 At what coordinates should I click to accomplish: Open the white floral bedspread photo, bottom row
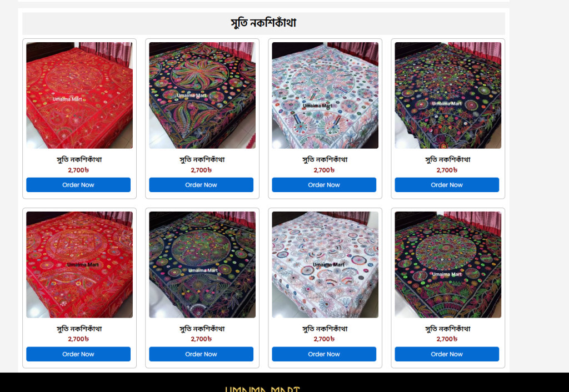[325, 265]
